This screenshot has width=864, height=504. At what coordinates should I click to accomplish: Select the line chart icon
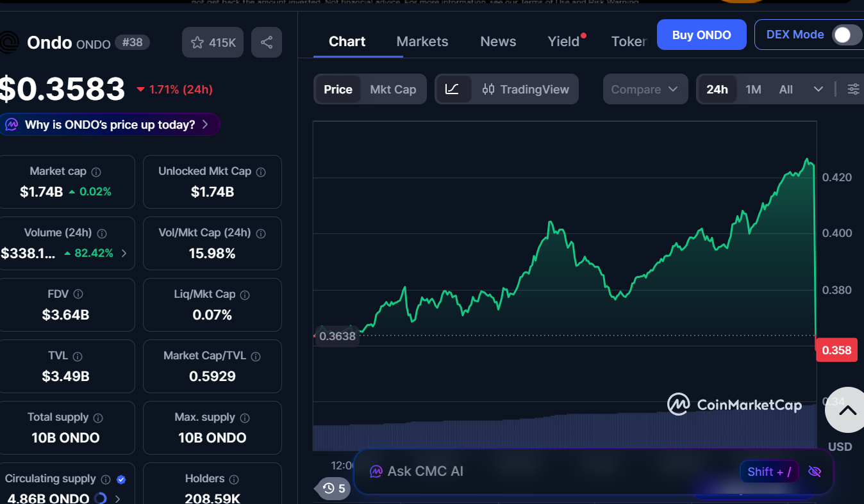[453, 89]
